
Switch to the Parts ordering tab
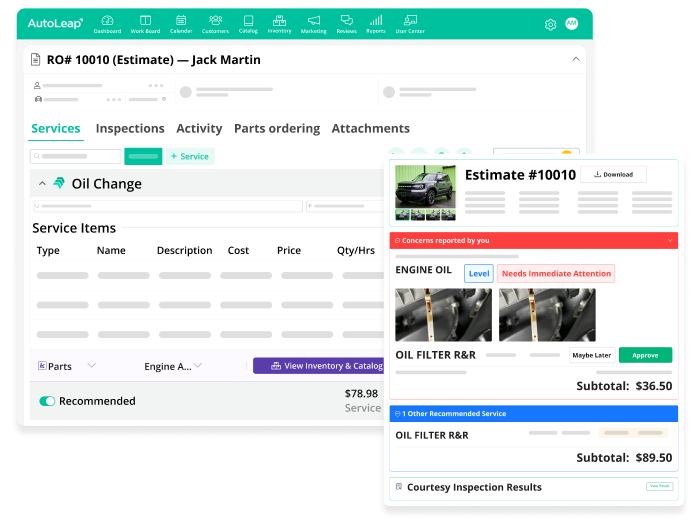(277, 128)
